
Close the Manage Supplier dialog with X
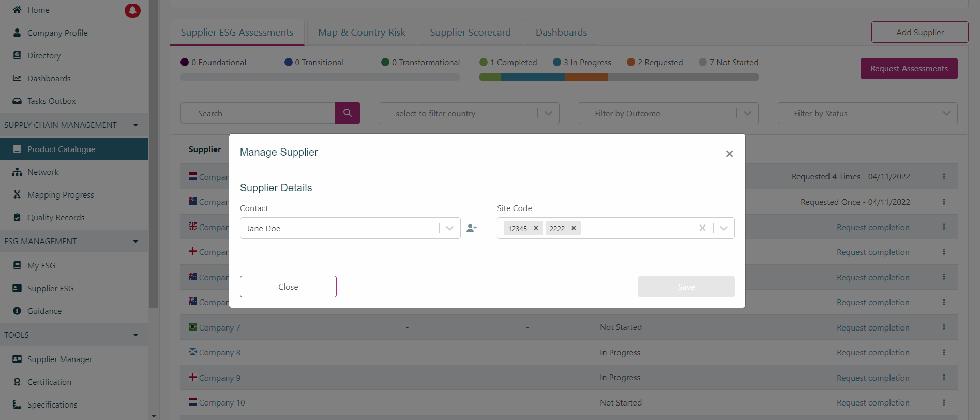pos(729,154)
